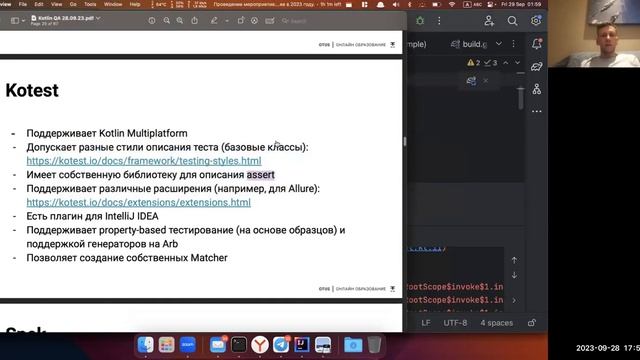Open the Window menu
The height and width of the screenshot is (360, 640).
113,4
